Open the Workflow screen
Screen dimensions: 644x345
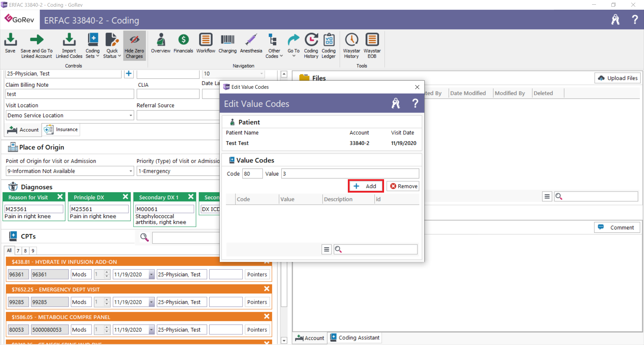pyautogui.click(x=206, y=44)
